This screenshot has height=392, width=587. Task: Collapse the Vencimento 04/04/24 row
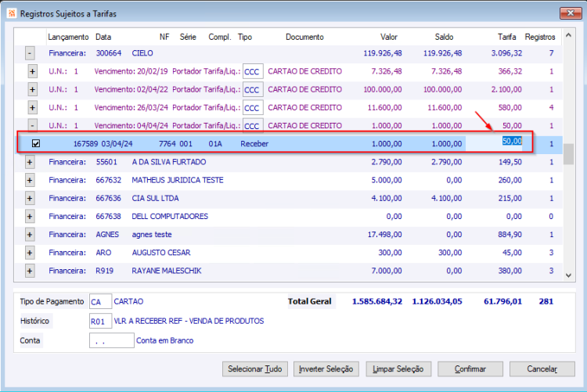pyautogui.click(x=33, y=125)
